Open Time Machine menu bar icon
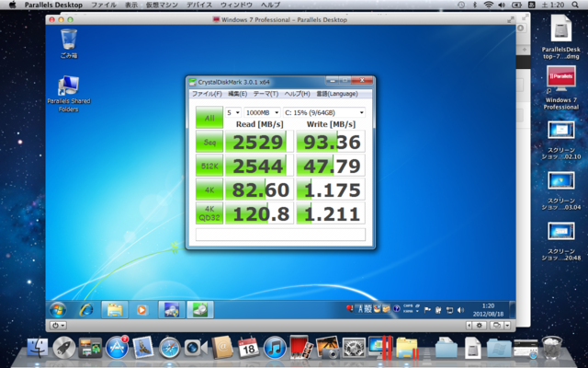588x368 pixels. (461, 5)
